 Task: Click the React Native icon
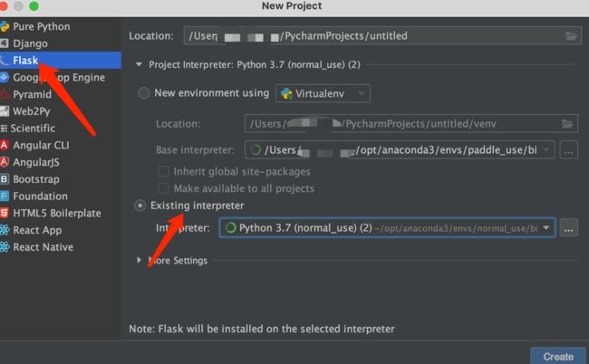click(5, 247)
